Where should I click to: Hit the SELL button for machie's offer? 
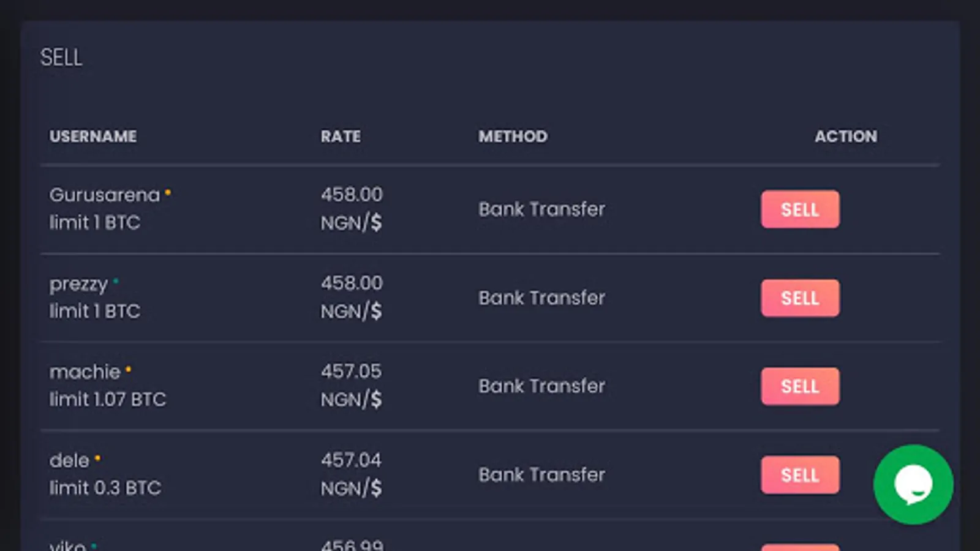800,386
